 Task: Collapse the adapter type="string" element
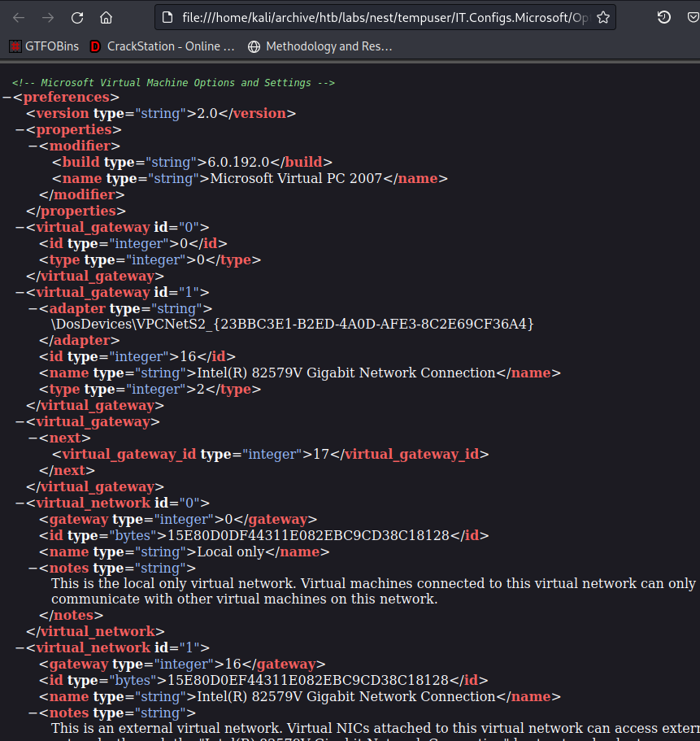point(33,309)
